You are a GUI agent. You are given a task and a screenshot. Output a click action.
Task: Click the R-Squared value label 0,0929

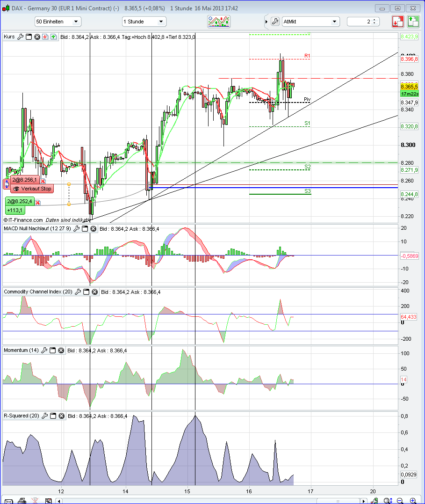(x=409, y=474)
